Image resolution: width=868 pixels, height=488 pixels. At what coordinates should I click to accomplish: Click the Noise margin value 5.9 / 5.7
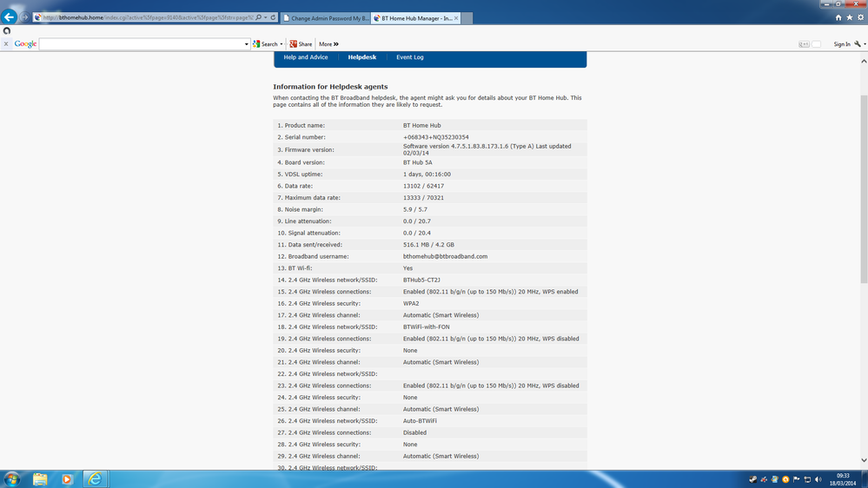click(415, 209)
